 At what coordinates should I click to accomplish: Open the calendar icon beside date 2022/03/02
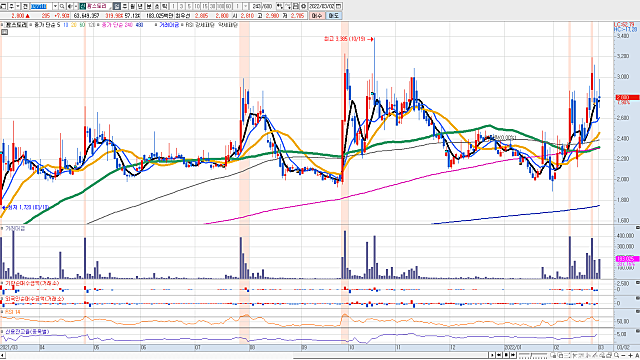338,7
